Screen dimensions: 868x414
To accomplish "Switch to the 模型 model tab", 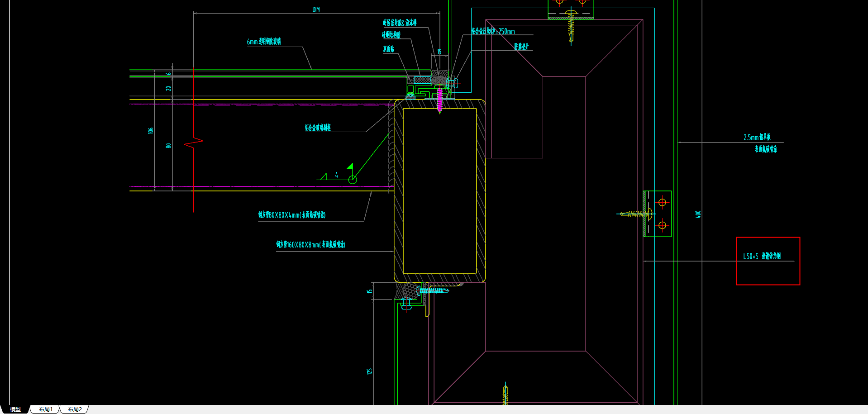I will click(x=15, y=409).
